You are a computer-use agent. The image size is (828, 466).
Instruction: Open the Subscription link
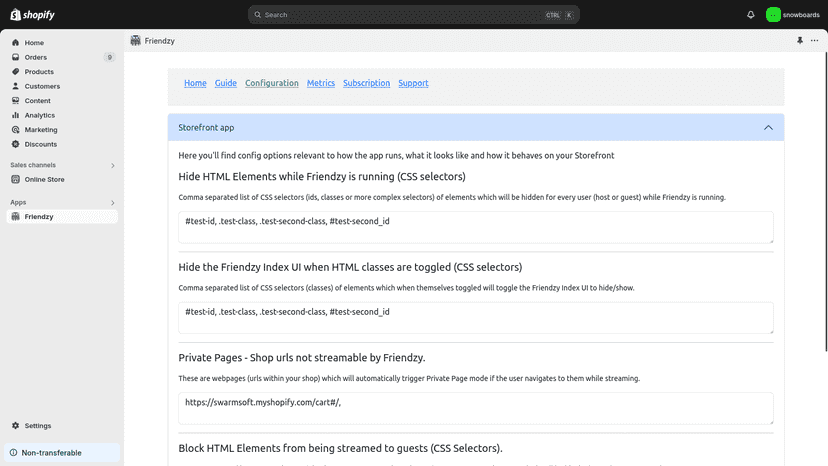[x=366, y=83]
